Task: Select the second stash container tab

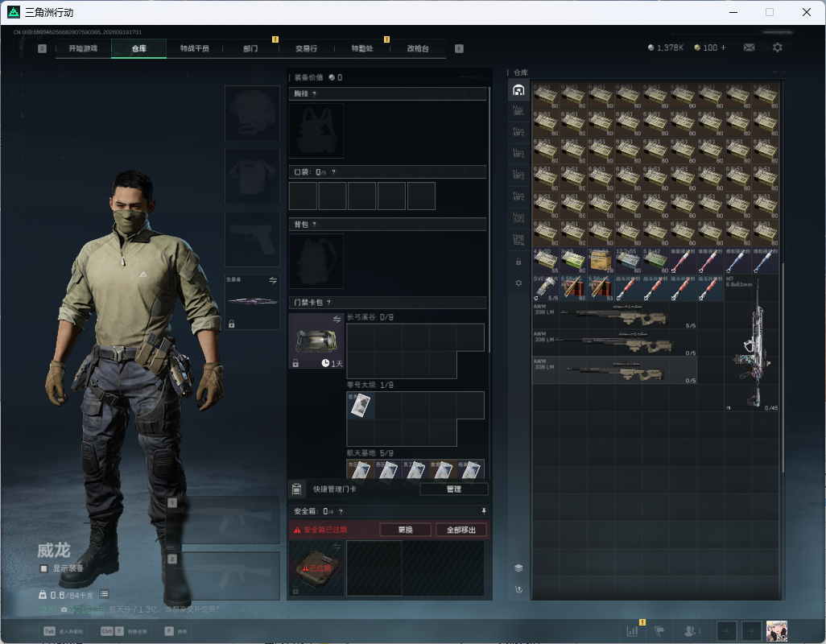Action: pyautogui.click(x=518, y=110)
